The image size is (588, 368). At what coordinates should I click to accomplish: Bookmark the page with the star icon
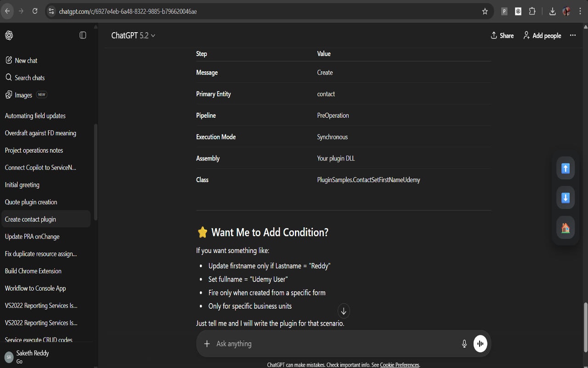point(485,11)
